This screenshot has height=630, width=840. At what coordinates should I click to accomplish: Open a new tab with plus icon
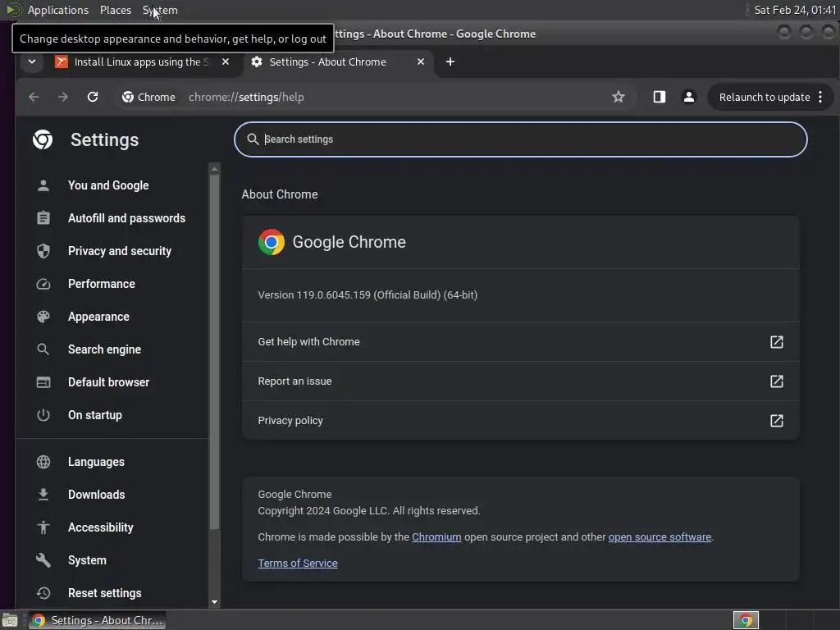[450, 62]
